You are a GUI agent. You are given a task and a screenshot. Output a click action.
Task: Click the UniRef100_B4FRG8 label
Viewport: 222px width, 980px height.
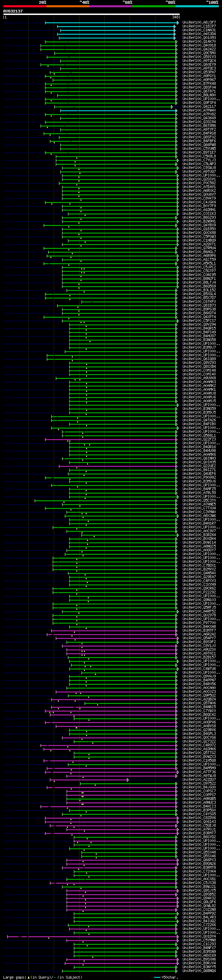[199, 133]
